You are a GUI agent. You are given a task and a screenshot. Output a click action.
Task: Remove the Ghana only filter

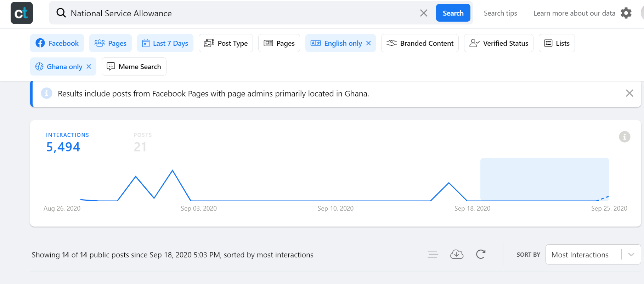[x=89, y=66]
